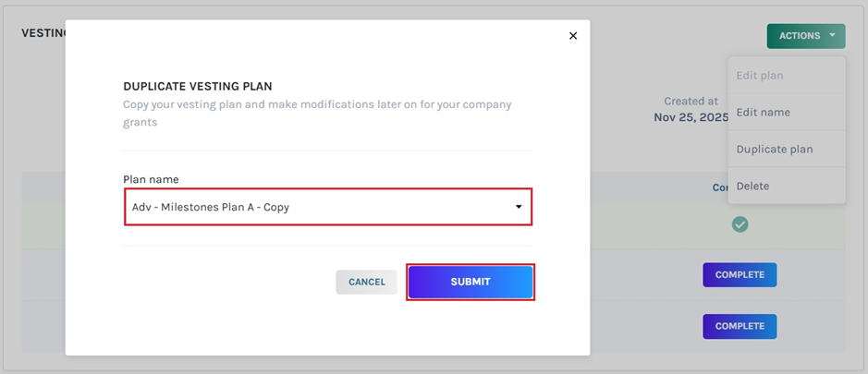
Task: Click the lower Complete button
Action: pos(740,326)
